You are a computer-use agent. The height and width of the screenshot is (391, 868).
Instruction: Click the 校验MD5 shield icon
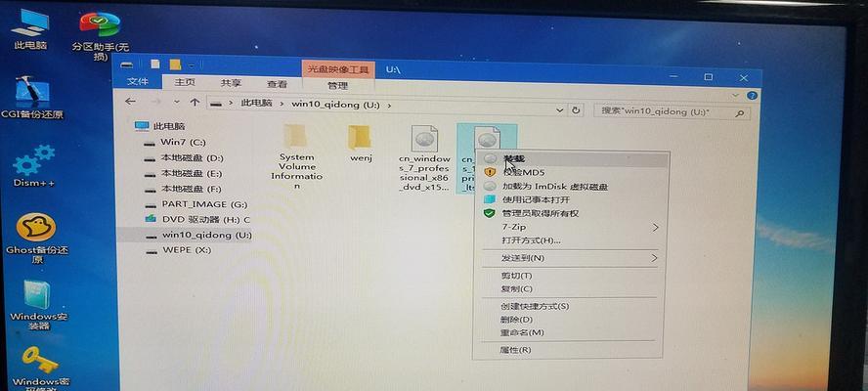(x=490, y=172)
